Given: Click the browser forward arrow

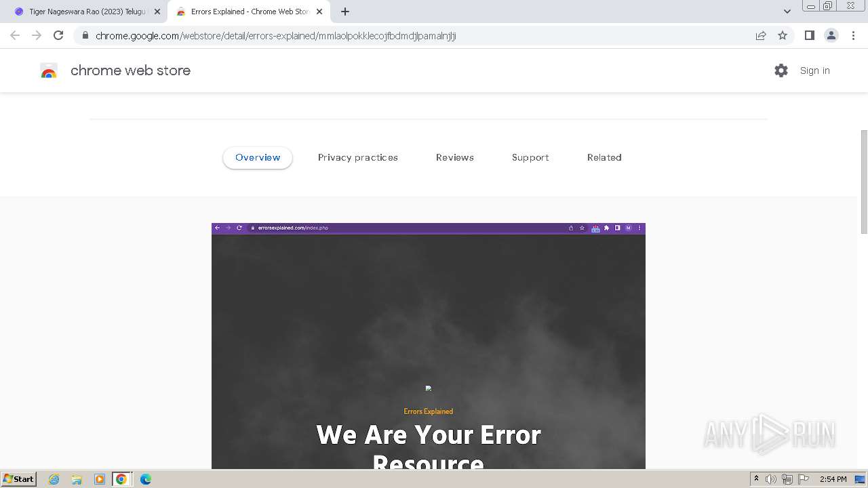Looking at the screenshot, I should (x=37, y=35).
